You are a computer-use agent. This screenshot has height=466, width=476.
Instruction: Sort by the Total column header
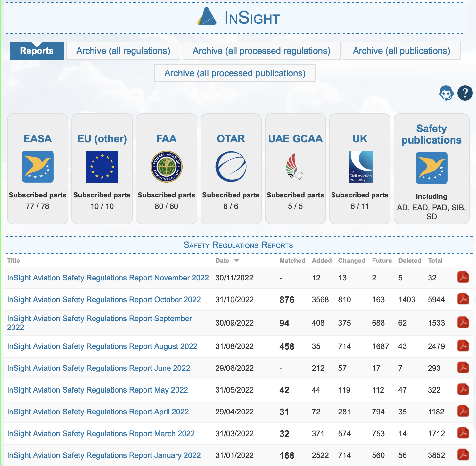click(435, 261)
